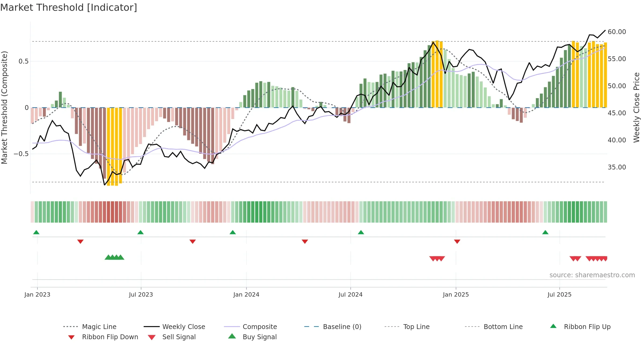Toggle the Ribbon Flip Down legend entry
The image size is (644, 362).
(x=103, y=337)
